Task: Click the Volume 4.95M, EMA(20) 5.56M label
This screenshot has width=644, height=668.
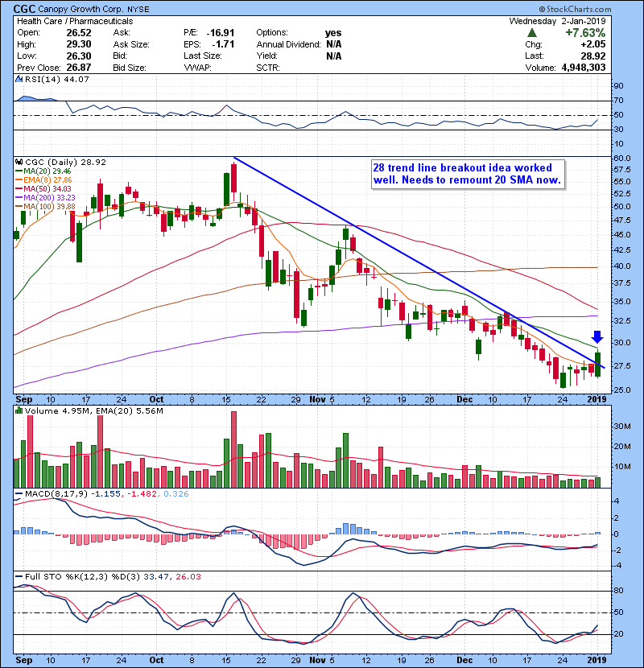Action: click(93, 411)
